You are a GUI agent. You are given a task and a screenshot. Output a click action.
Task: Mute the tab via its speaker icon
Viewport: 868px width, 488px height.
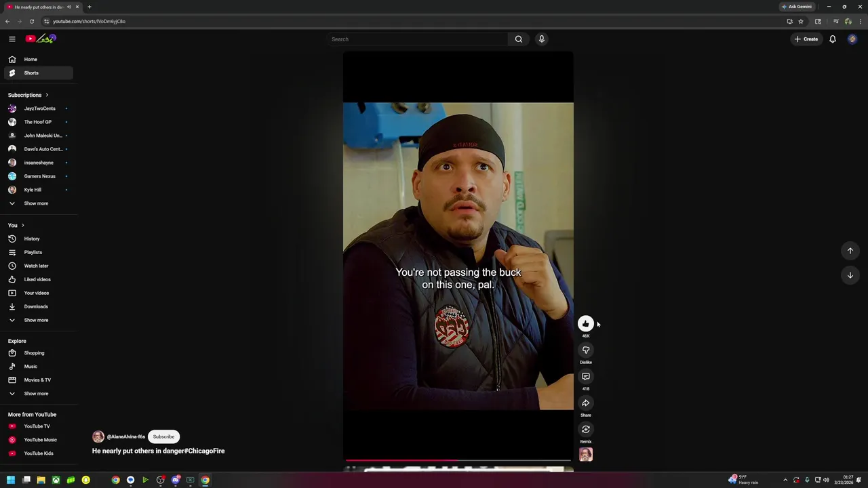68,7
